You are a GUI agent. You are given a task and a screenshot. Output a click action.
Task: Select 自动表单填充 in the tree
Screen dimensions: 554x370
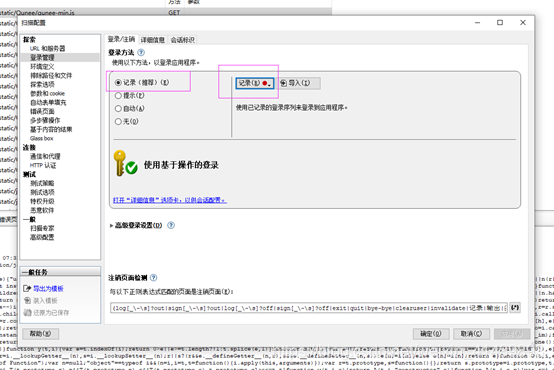point(48,102)
